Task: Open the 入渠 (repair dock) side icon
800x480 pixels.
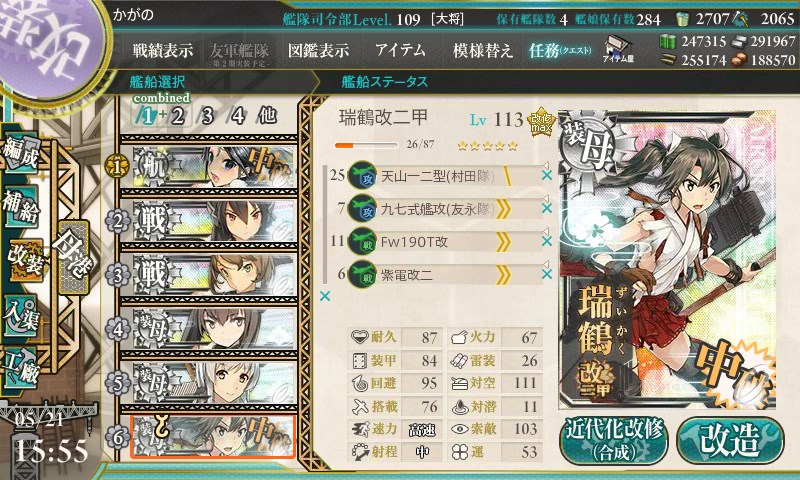Action: point(20,316)
